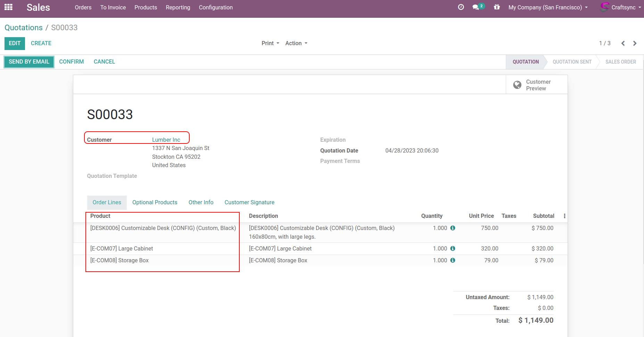Open the column options kebab menu
The width and height of the screenshot is (644, 337).
564,216
